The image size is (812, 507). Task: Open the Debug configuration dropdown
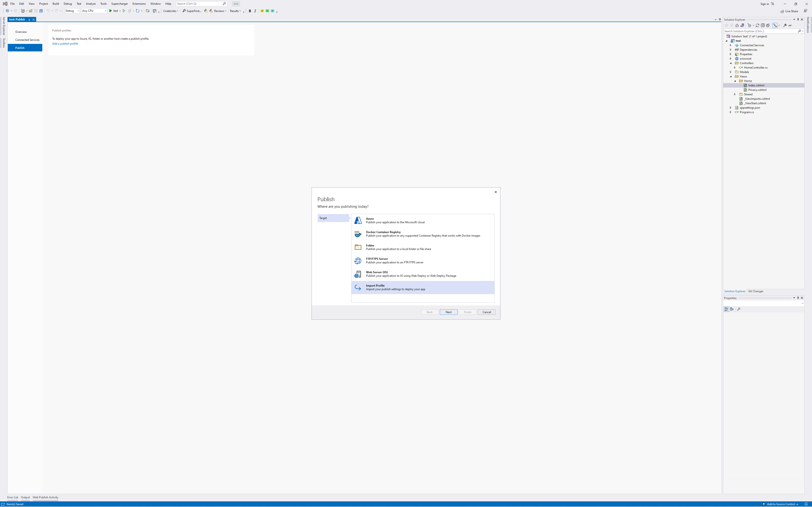click(x=72, y=11)
